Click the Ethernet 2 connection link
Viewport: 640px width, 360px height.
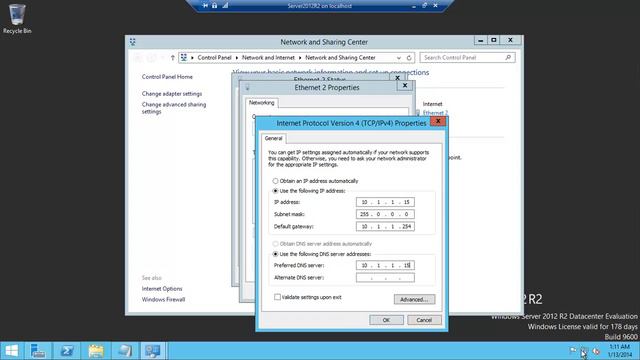(x=435, y=113)
